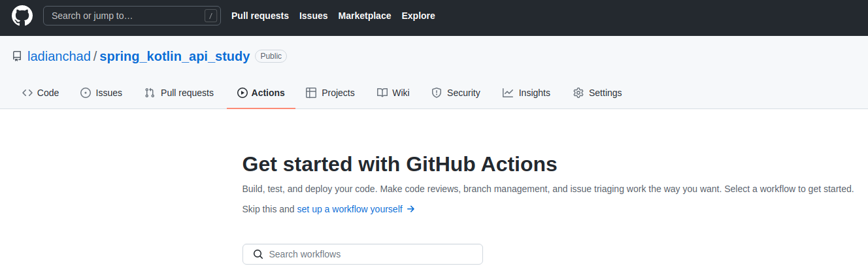This screenshot has height=279, width=868.
Task: Click the Build, test, and deploy description text
Action: [x=548, y=189]
